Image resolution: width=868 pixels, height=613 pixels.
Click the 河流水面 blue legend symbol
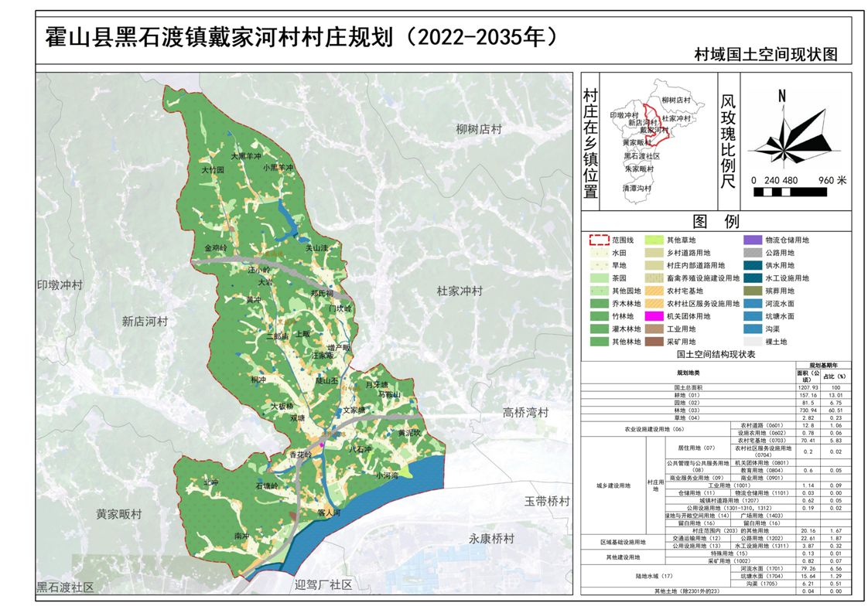[753, 303]
